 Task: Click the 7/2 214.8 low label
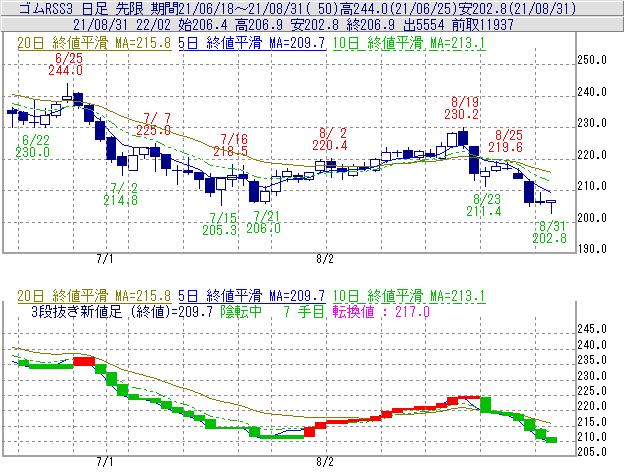coord(121,194)
